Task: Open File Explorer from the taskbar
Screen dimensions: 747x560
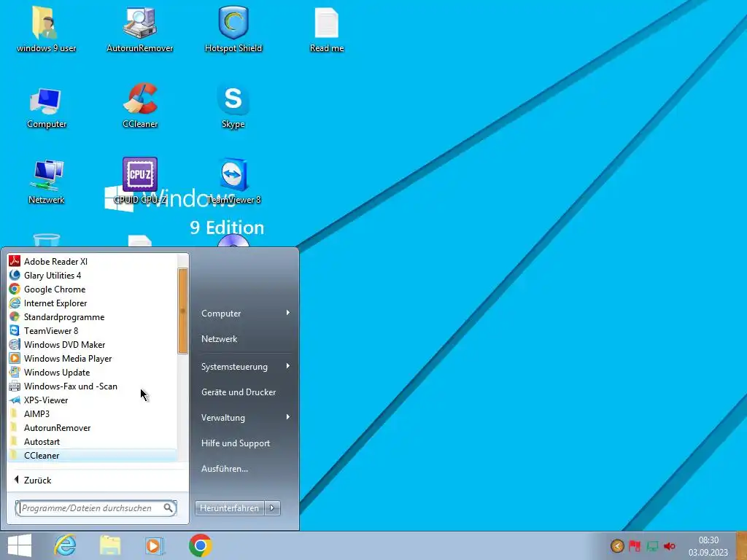Action: [x=110, y=545]
